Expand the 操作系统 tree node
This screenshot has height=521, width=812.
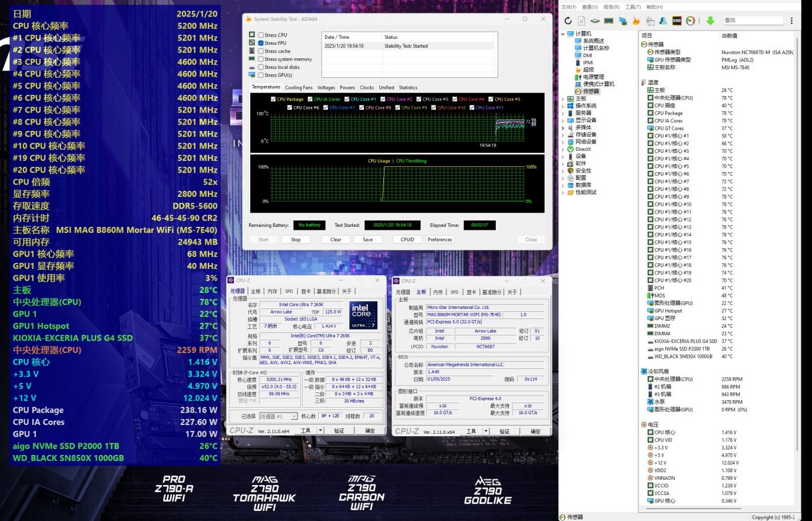click(x=562, y=105)
